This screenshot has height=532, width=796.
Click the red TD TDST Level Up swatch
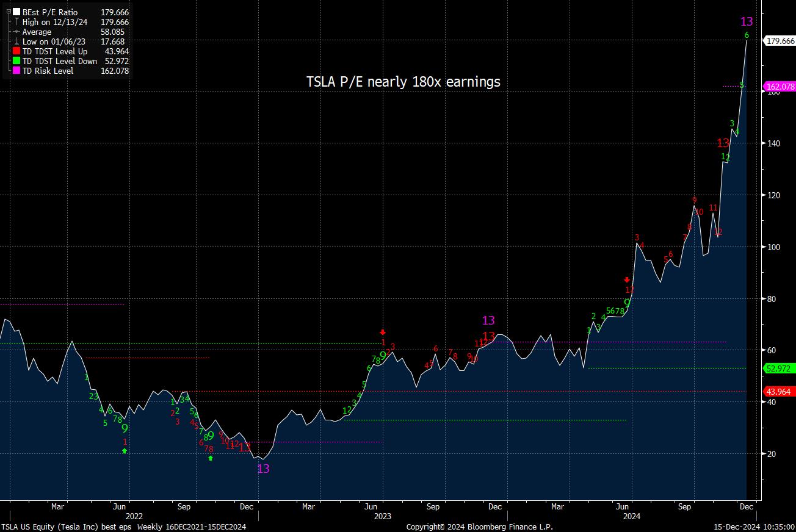[16, 51]
